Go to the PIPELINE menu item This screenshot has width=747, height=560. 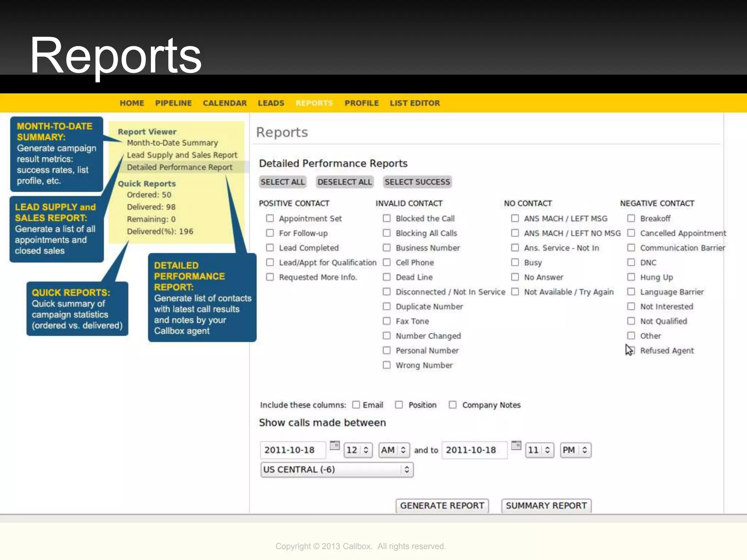coord(173,103)
